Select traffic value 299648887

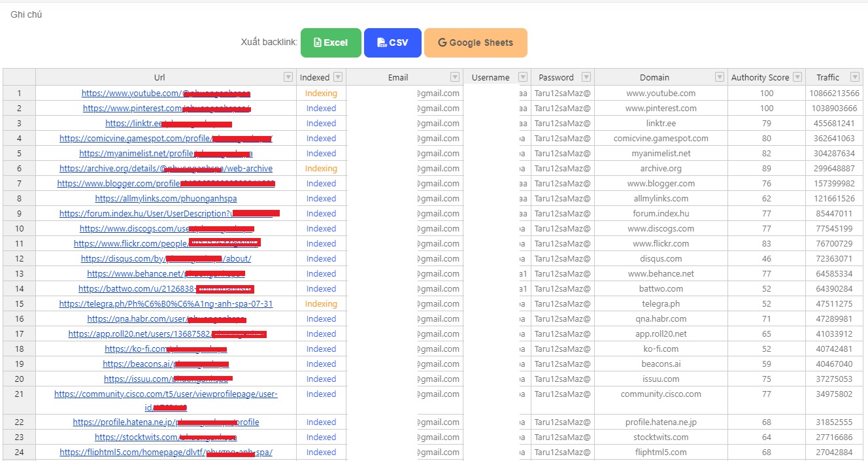coord(834,169)
